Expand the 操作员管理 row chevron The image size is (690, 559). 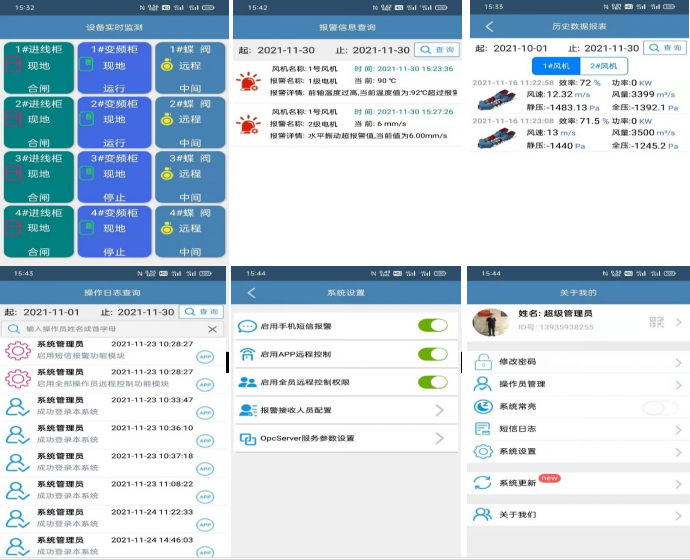pyautogui.click(x=679, y=384)
